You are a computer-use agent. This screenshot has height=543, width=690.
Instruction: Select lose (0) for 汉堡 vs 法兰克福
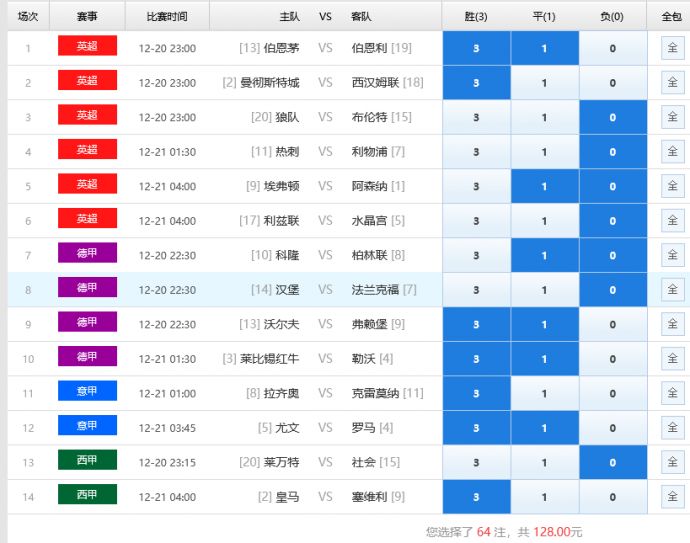pyautogui.click(x=613, y=290)
